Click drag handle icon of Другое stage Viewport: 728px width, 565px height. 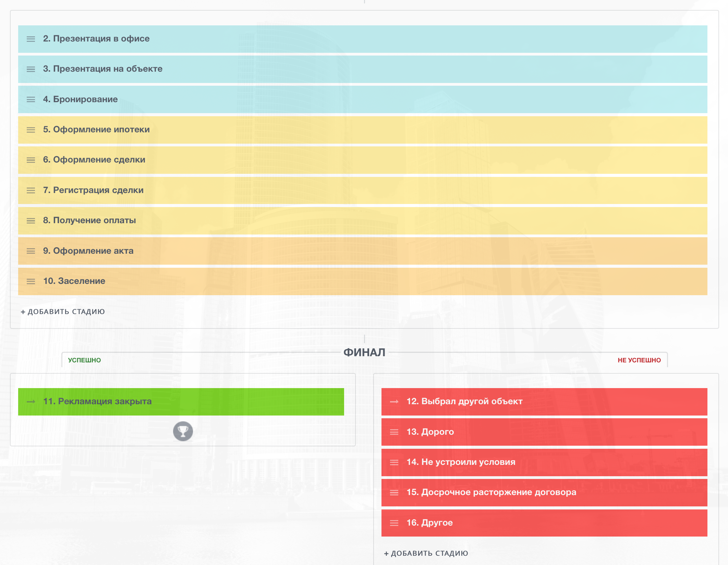394,523
